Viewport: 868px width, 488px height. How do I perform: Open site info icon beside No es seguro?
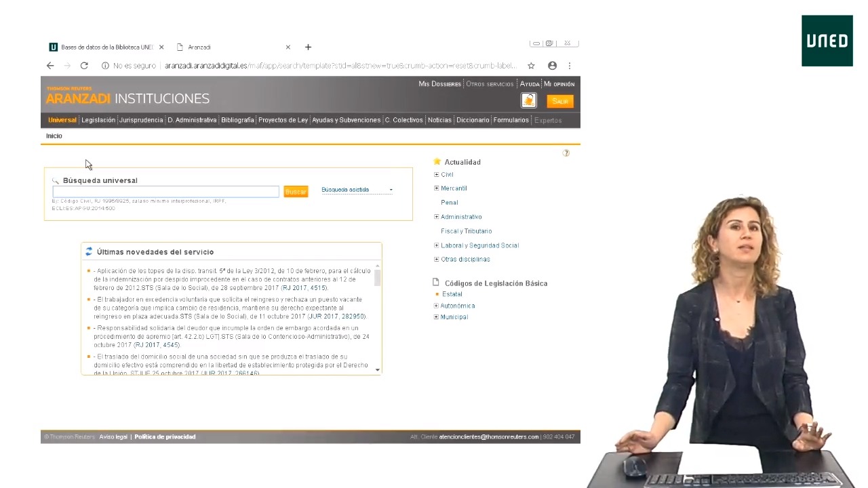click(x=105, y=66)
